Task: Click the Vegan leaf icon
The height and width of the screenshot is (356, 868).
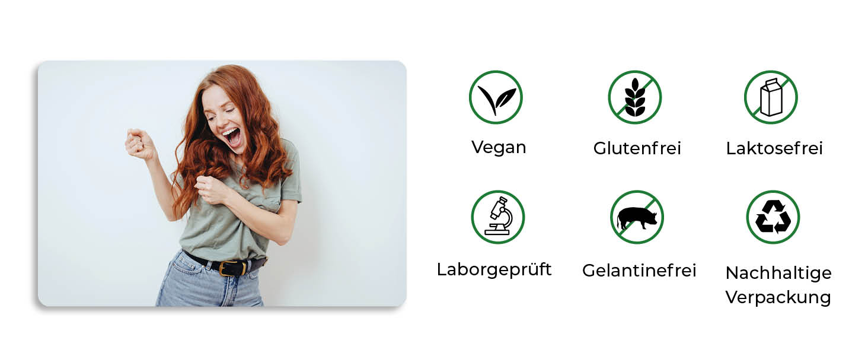Action: [x=496, y=97]
